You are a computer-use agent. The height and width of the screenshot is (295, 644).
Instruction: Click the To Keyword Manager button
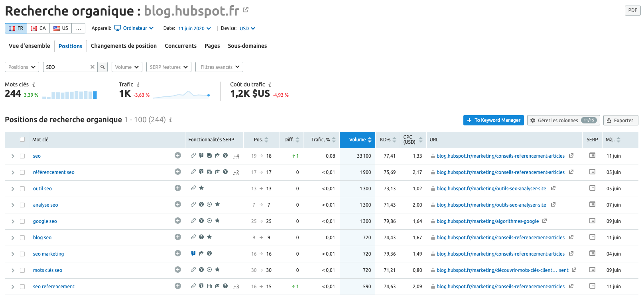tap(494, 120)
